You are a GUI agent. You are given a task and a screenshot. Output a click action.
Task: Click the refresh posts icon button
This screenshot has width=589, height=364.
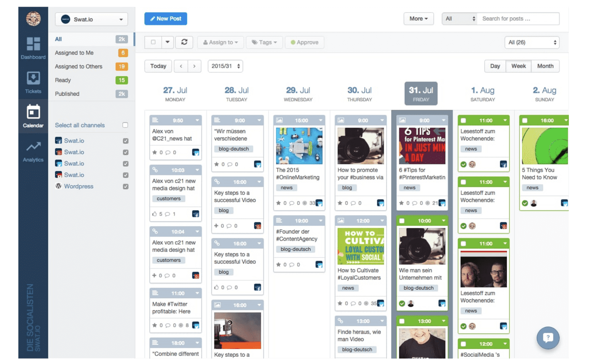pyautogui.click(x=184, y=42)
